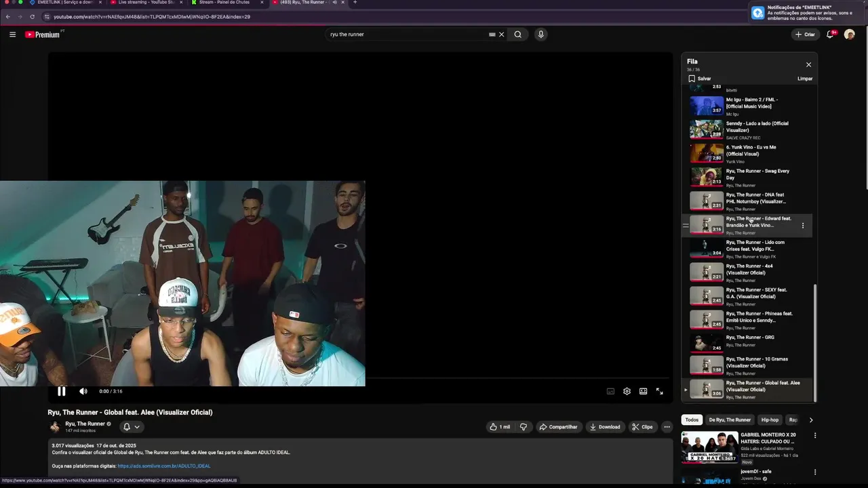Select the Todos filter chip
Image resolution: width=868 pixels, height=488 pixels.
click(692, 420)
